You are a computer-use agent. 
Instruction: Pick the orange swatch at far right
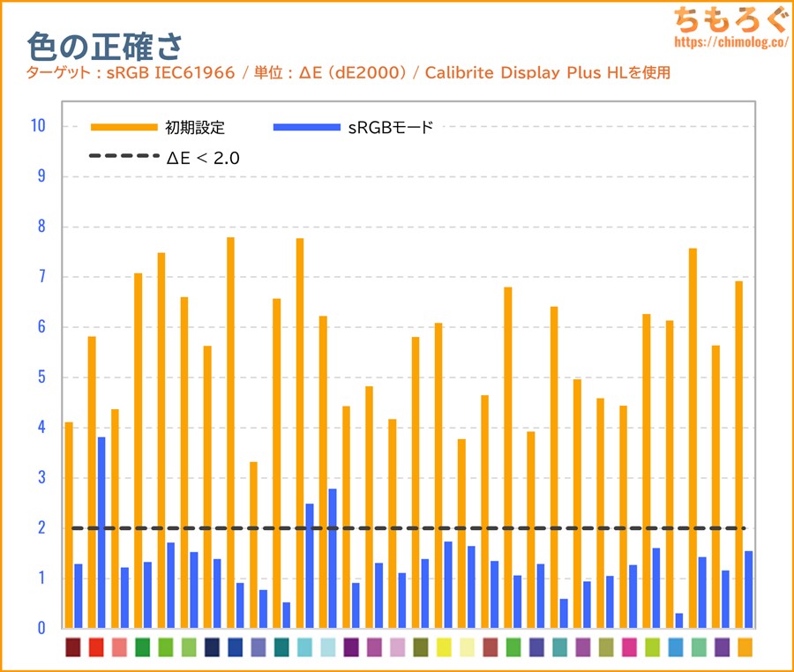[745, 647]
